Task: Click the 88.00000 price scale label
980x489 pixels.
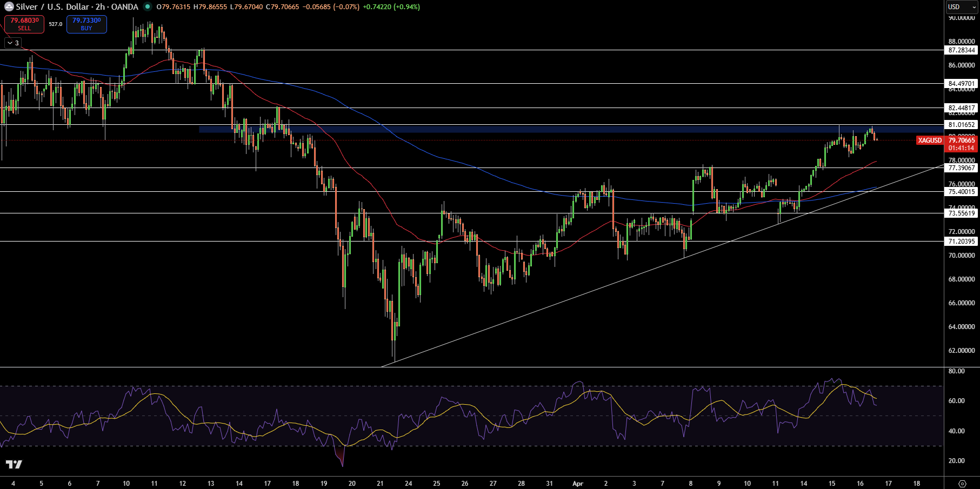Action: 962,42
